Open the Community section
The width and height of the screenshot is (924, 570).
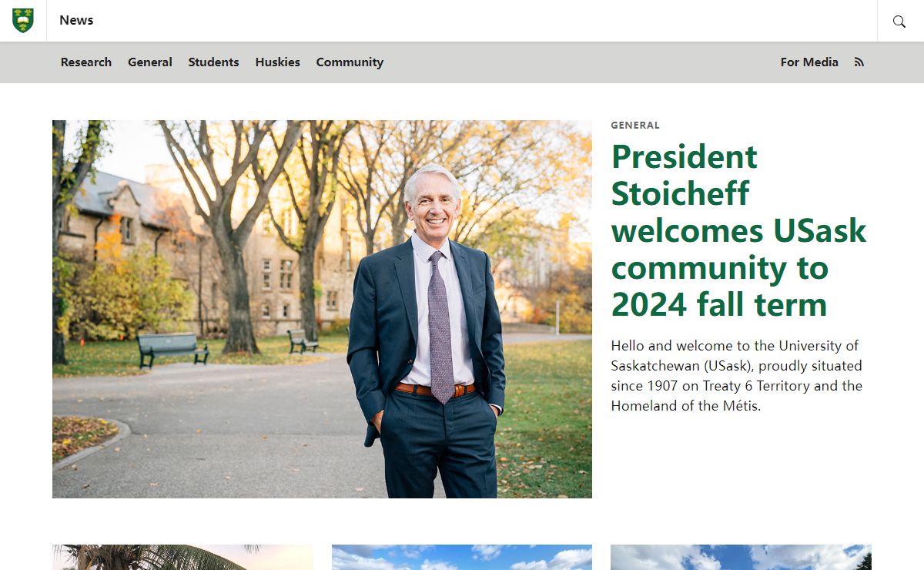tap(350, 62)
